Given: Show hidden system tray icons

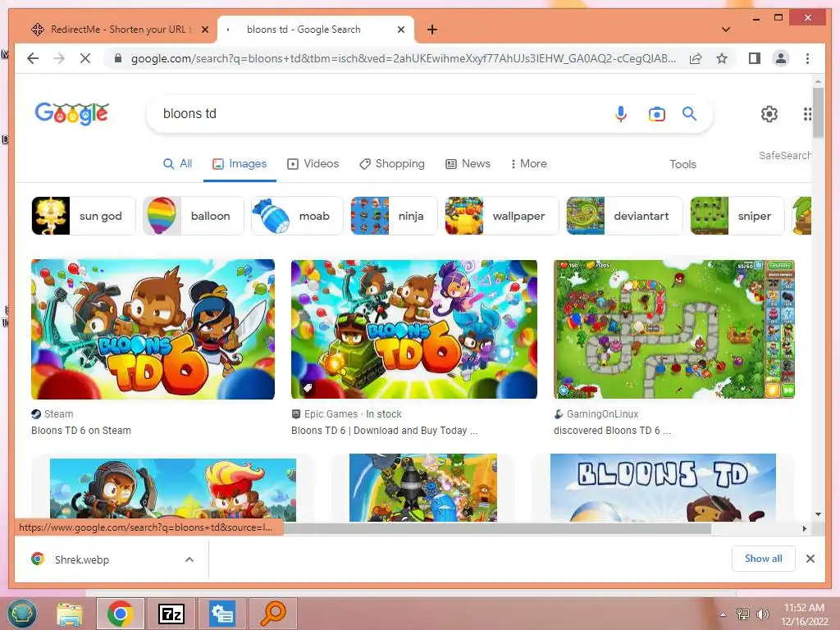Looking at the screenshot, I should pyautogui.click(x=724, y=614).
